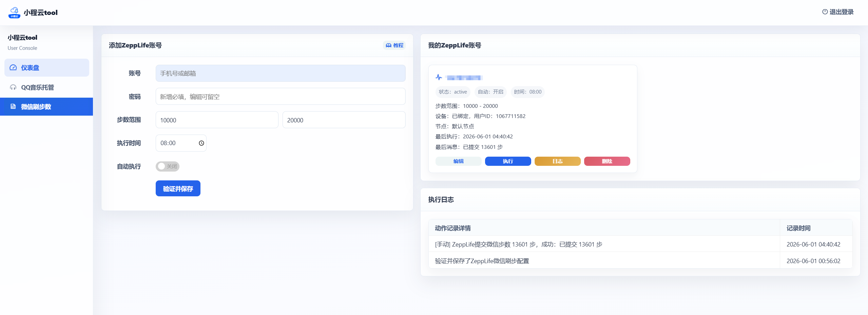
Task: Click the QQ music headphone icon
Action: tap(13, 87)
